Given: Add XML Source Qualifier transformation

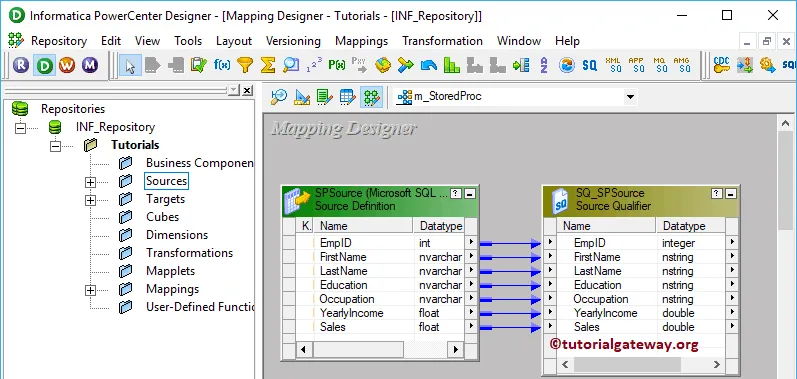Looking at the screenshot, I should [614, 65].
